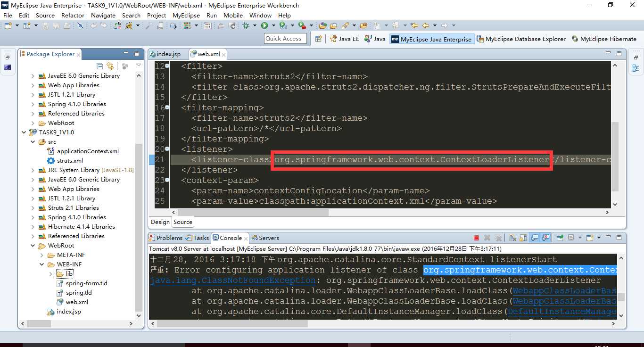Open the New file dropdown arrow
The image size is (644, 347).
[x=17, y=25]
